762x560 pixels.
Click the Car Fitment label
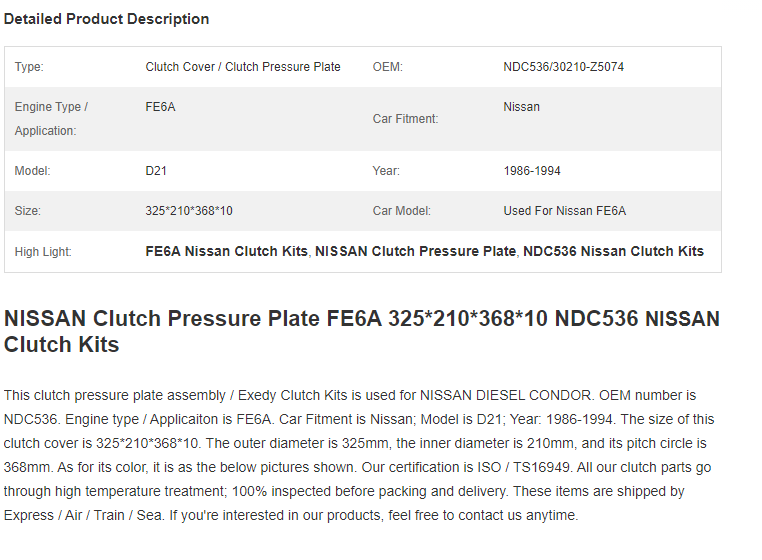pyautogui.click(x=405, y=119)
